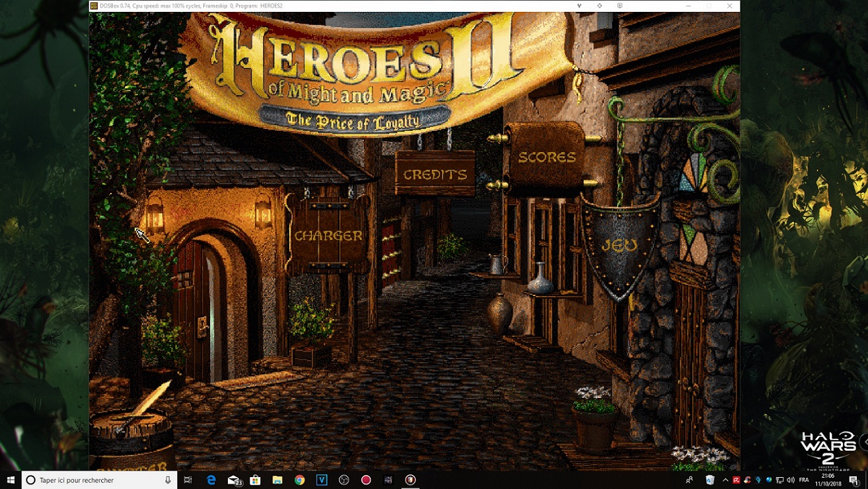Image resolution: width=868 pixels, height=489 pixels.
Task: Open the volume speaker tray icon
Action: point(791,480)
